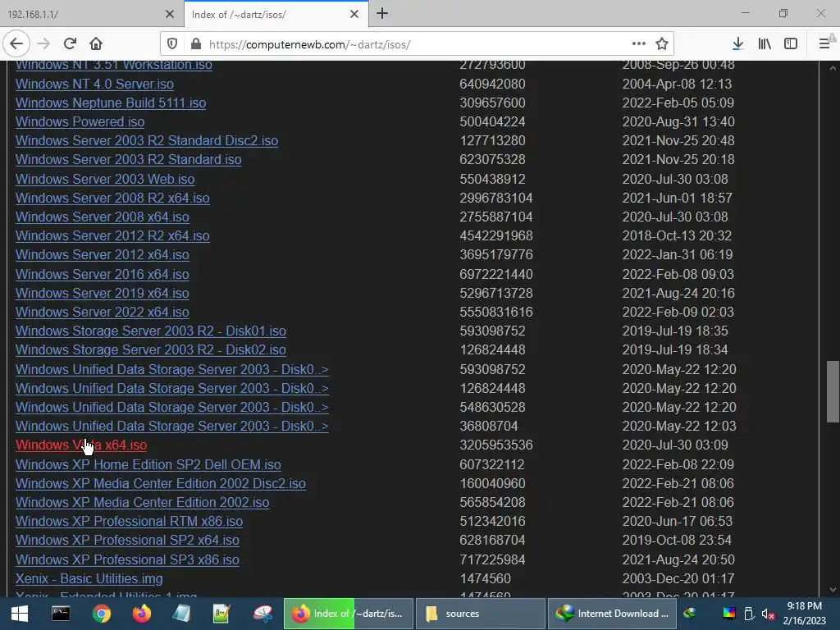Download Windows Server 2019 x64.iso
Screen dimensions: 840x630
click(103, 293)
